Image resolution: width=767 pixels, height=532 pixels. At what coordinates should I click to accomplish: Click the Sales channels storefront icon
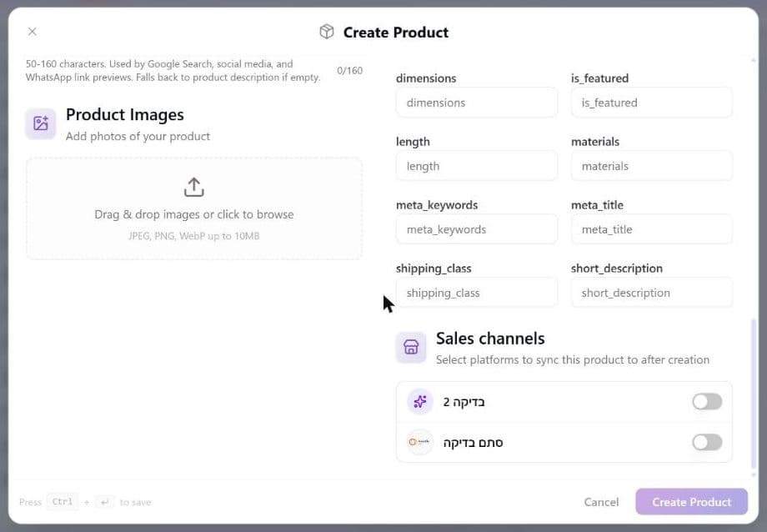click(x=411, y=347)
